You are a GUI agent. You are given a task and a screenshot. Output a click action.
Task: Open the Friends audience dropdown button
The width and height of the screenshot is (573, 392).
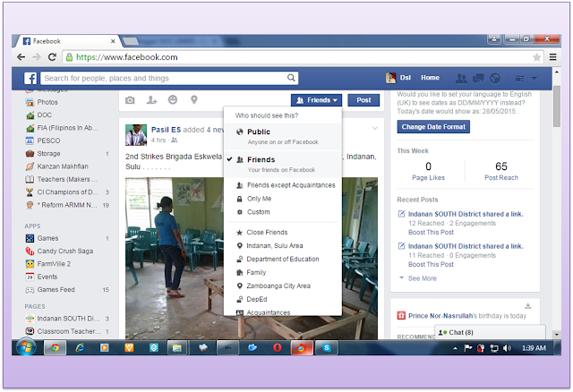point(316,100)
